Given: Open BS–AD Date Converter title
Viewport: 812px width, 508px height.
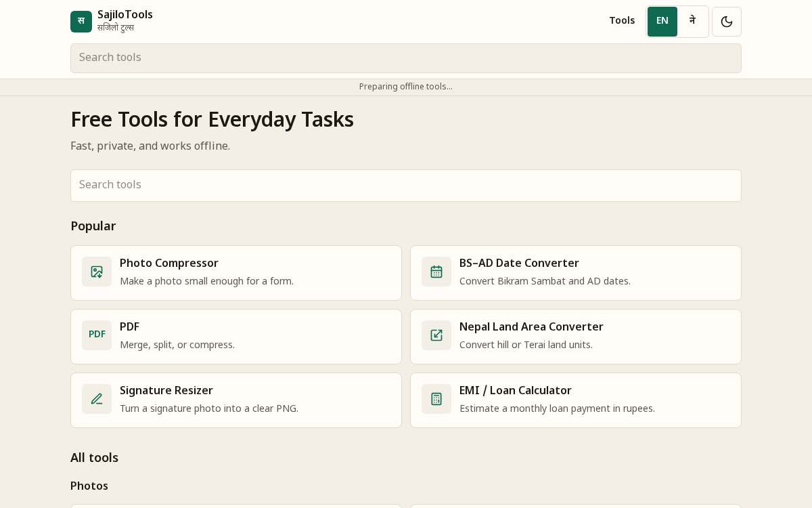Looking at the screenshot, I should [x=519, y=263].
